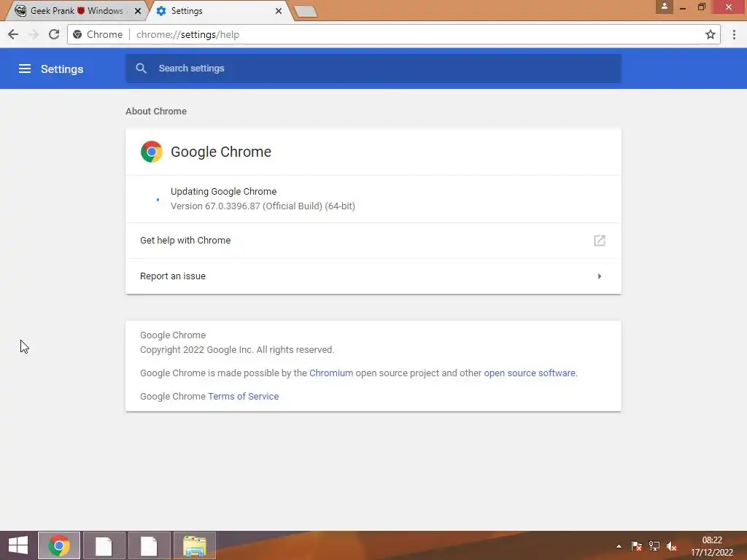The width and height of the screenshot is (747, 560).
Task: Click the Settings title in the blue header
Action: (x=62, y=69)
